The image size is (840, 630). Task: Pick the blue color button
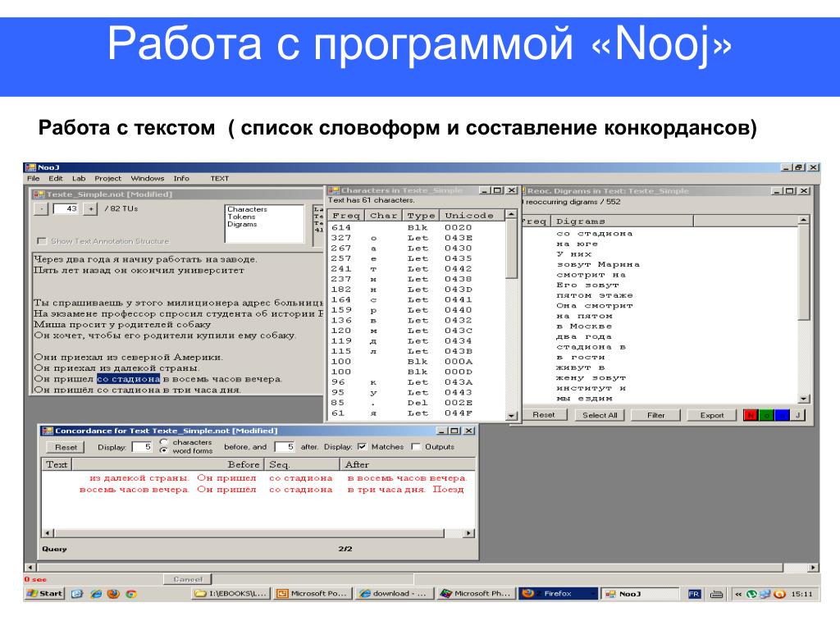782,415
